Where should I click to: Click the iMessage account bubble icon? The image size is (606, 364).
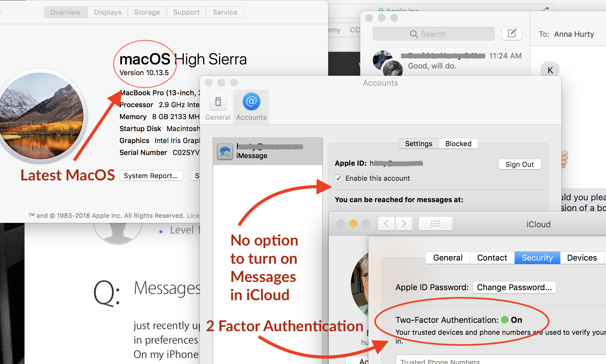pyautogui.click(x=225, y=152)
